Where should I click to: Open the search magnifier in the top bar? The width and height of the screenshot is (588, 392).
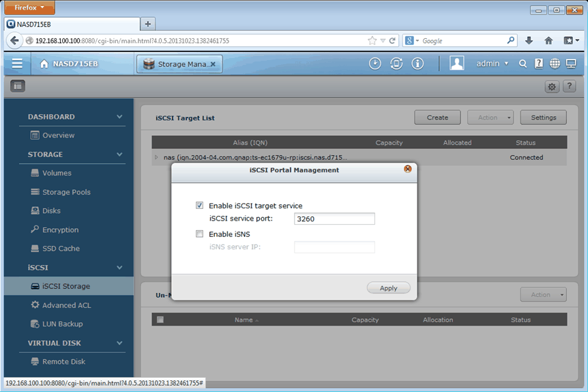523,64
